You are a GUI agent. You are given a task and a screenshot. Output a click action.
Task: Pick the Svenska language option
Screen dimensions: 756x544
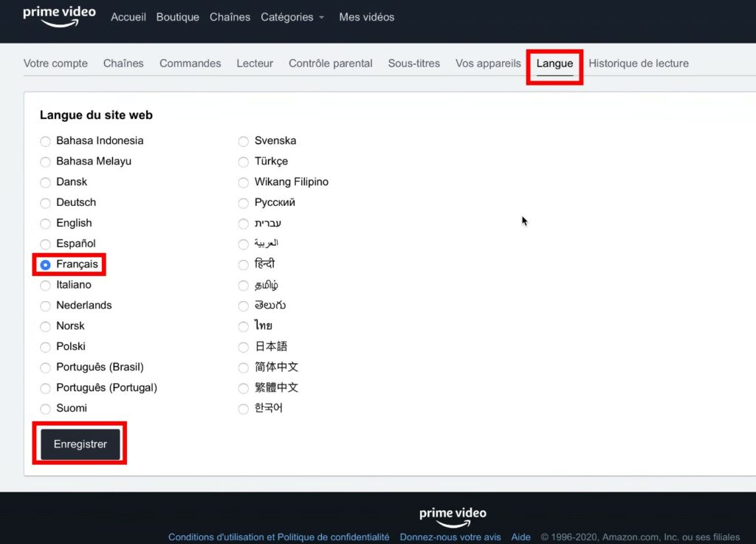click(244, 141)
